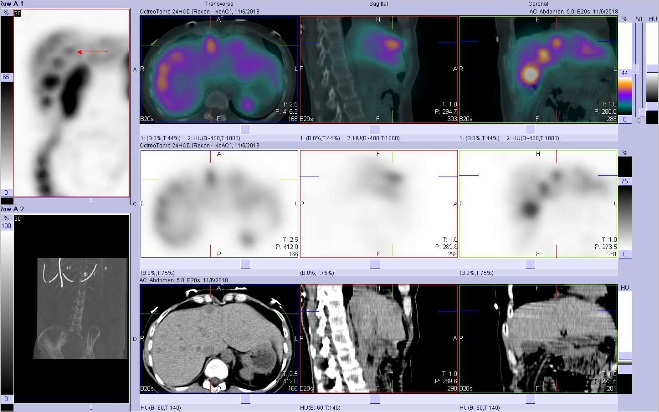Select the '85' upper threshold handle on Row A 1 scale
Image resolution: width=659 pixels, height=412 pixels.
7,77
